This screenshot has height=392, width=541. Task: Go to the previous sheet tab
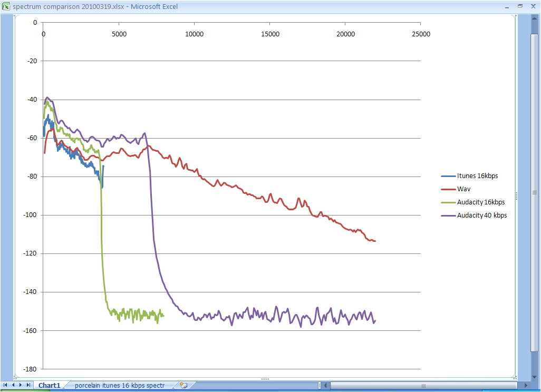point(13,385)
